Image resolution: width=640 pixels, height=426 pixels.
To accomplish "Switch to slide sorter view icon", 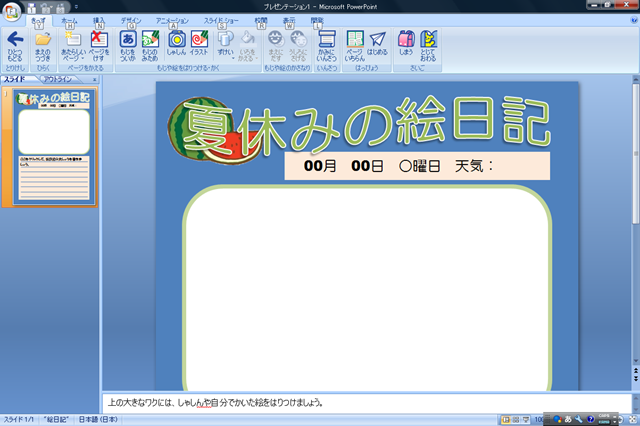I will click(516, 419).
